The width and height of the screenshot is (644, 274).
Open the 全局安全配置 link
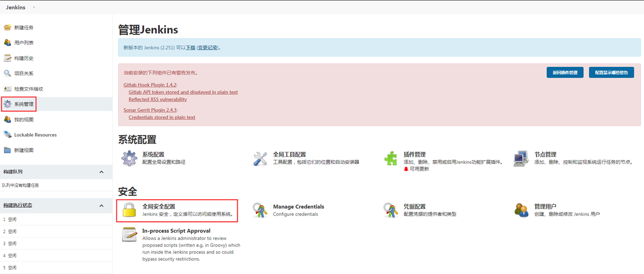click(x=159, y=206)
